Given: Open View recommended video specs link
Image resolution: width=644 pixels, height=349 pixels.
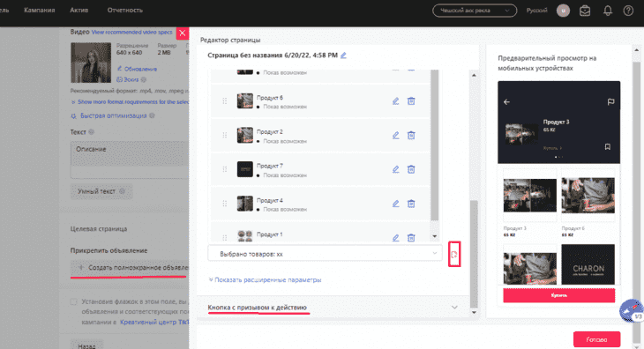Looking at the screenshot, I should (x=131, y=32).
